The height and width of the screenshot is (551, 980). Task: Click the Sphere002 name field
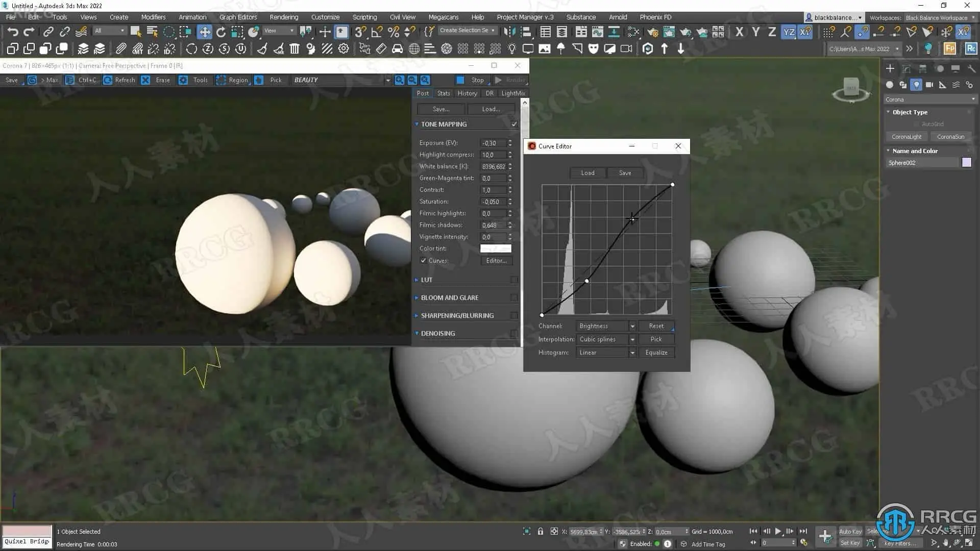(923, 162)
